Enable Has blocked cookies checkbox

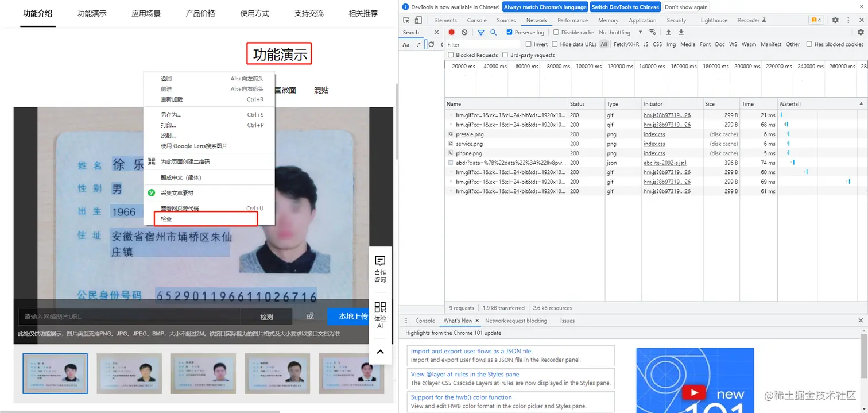click(x=809, y=44)
